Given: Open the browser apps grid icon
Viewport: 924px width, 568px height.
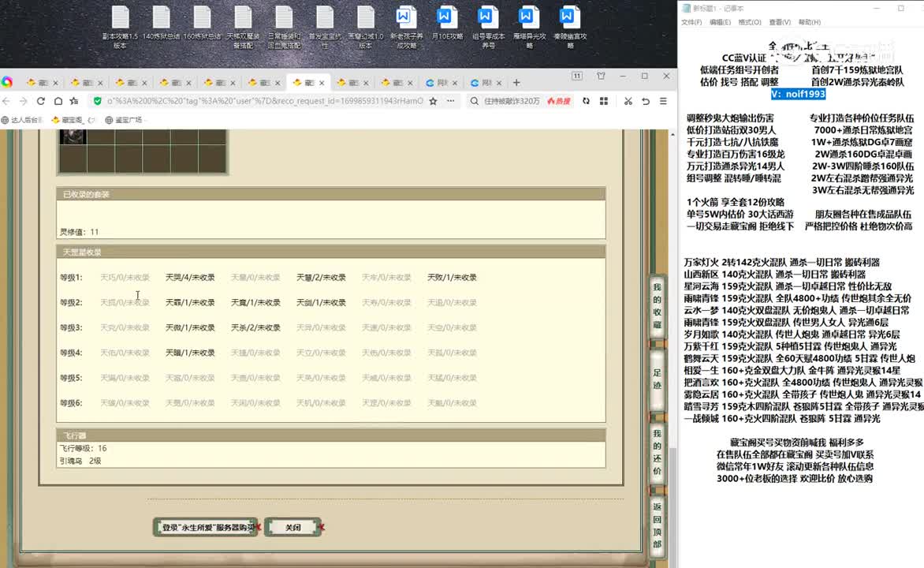Looking at the screenshot, I should point(604,101).
